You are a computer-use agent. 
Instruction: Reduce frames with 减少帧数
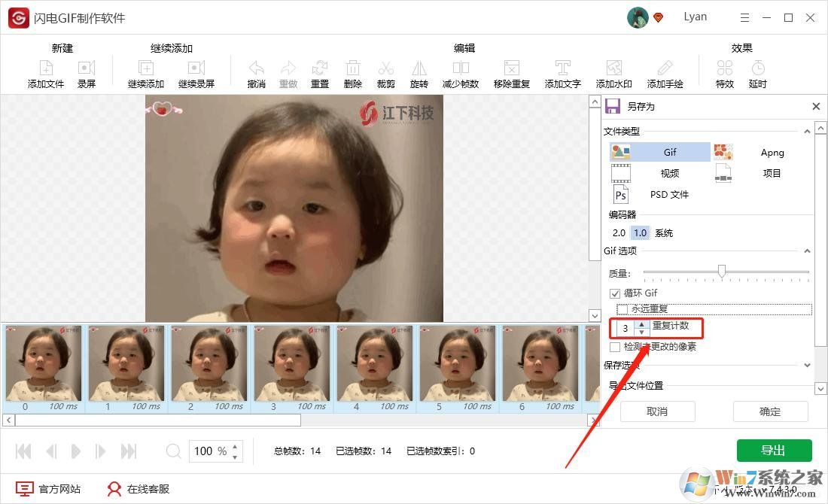pyautogui.click(x=460, y=73)
